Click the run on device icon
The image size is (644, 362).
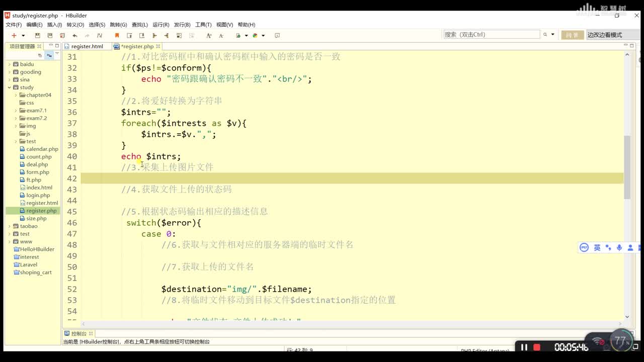[238, 35]
